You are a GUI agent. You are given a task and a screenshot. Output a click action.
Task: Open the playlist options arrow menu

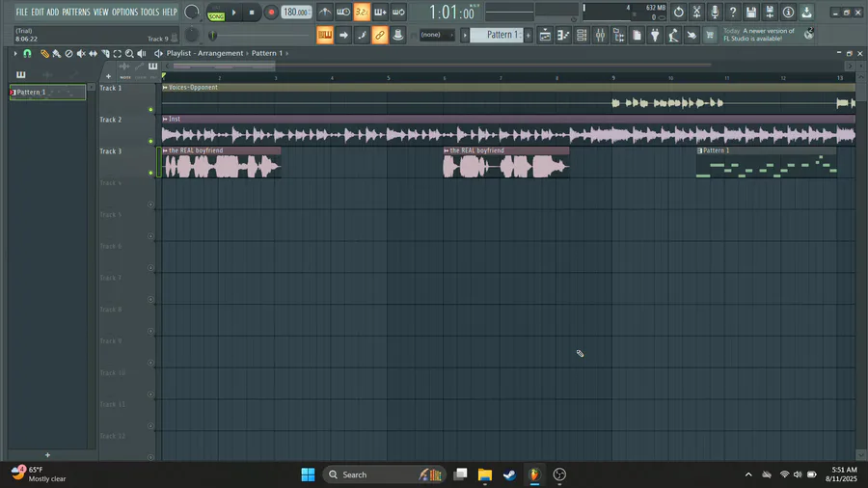14,54
